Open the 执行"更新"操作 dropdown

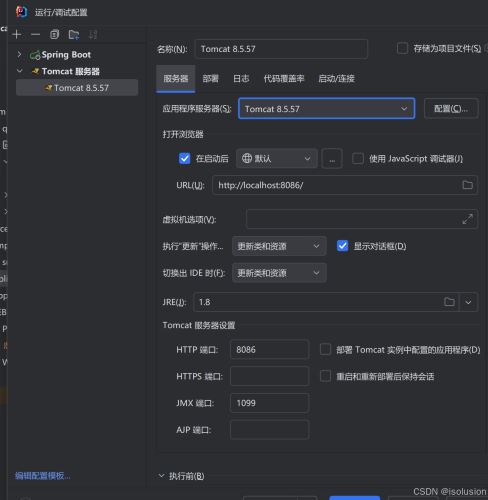coord(279,246)
